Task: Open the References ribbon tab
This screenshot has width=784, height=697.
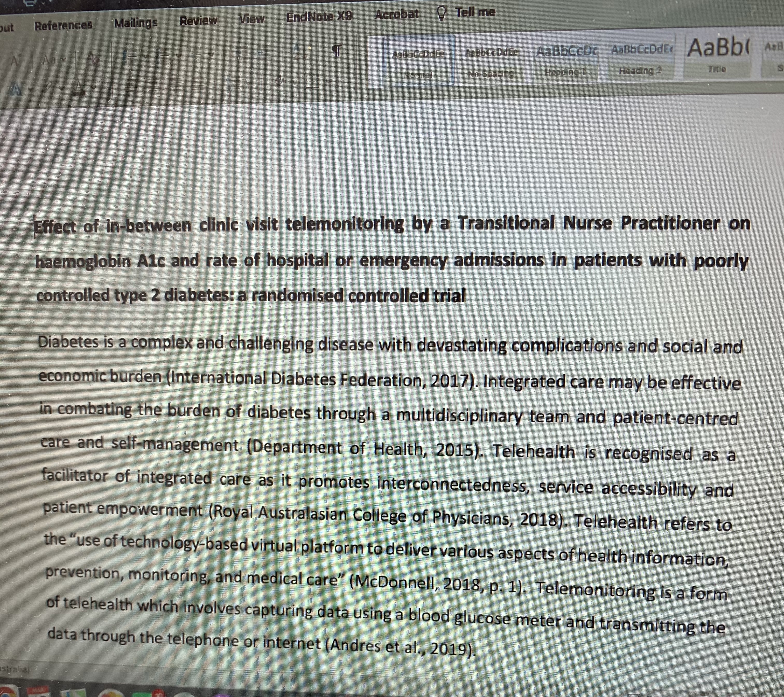Action: click(63, 26)
